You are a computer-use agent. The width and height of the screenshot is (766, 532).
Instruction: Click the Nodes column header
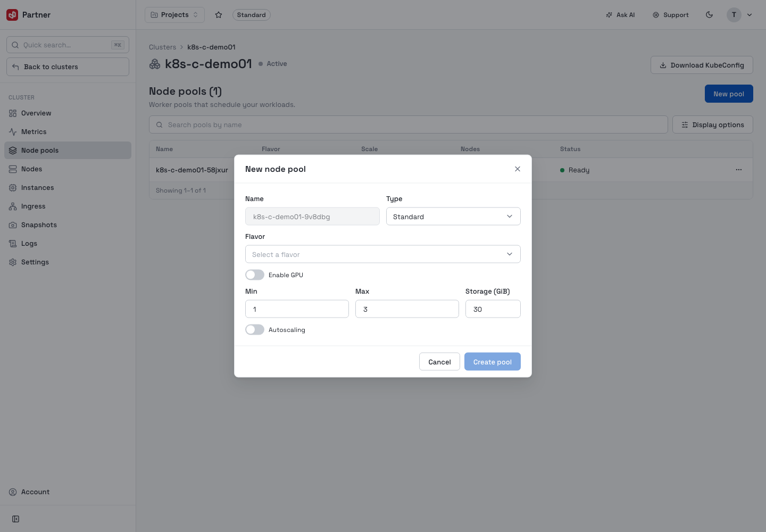[470, 149]
